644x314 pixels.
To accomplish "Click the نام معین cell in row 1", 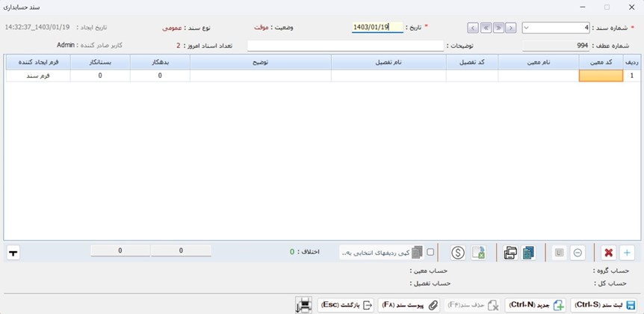I will [539, 76].
